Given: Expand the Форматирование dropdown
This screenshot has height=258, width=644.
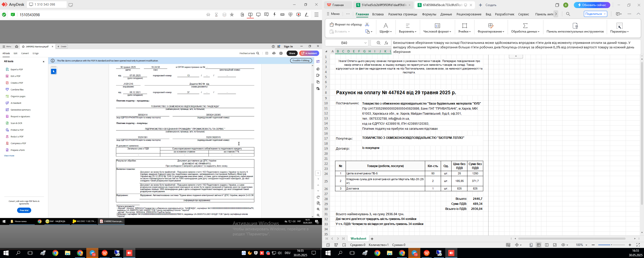Looking at the screenshot, I should [x=491, y=28].
